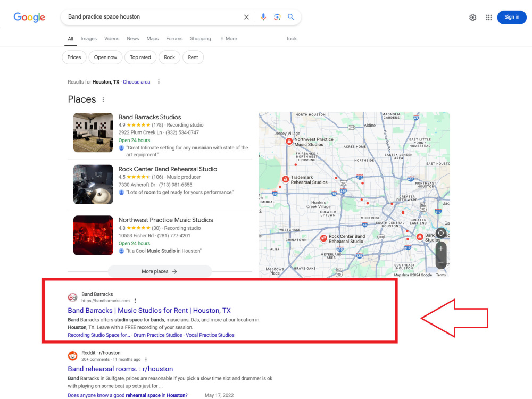The height and width of the screenshot is (399, 532).
Task: Center map on my location
Action: [440, 233]
